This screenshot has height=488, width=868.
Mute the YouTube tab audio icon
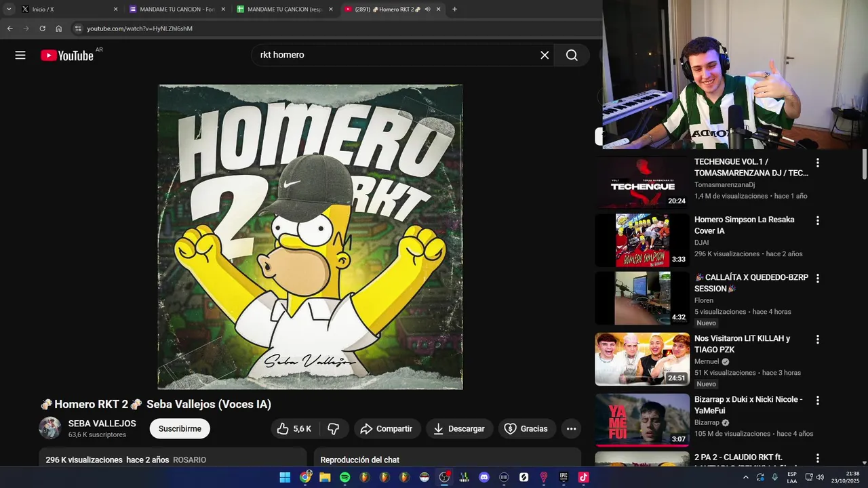(x=427, y=9)
